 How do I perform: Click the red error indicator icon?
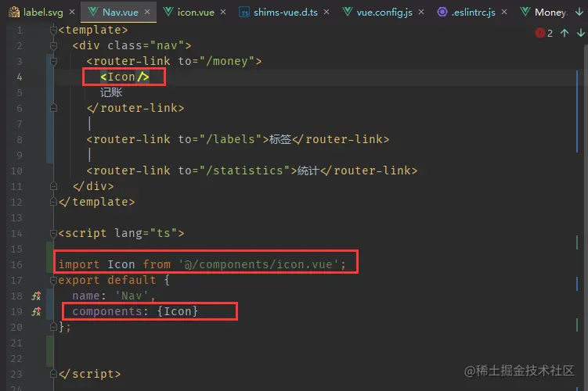pyautogui.click(x=540, y=33)
